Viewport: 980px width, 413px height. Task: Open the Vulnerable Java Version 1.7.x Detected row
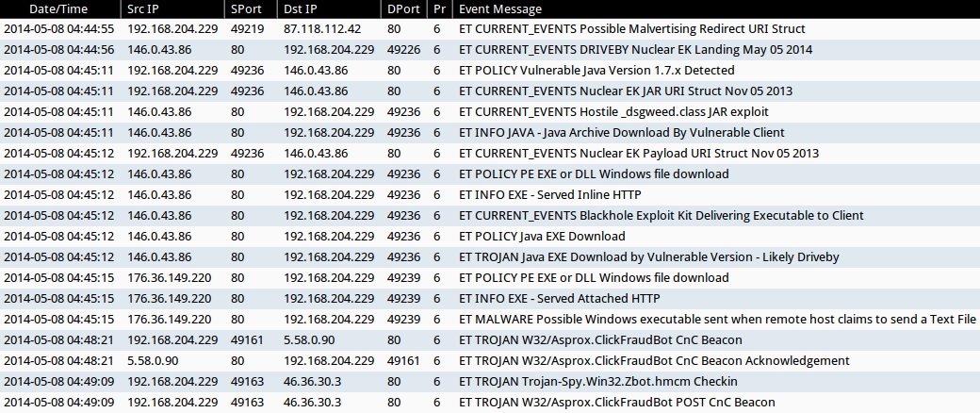pyautogui.click(x=596, y=71)
